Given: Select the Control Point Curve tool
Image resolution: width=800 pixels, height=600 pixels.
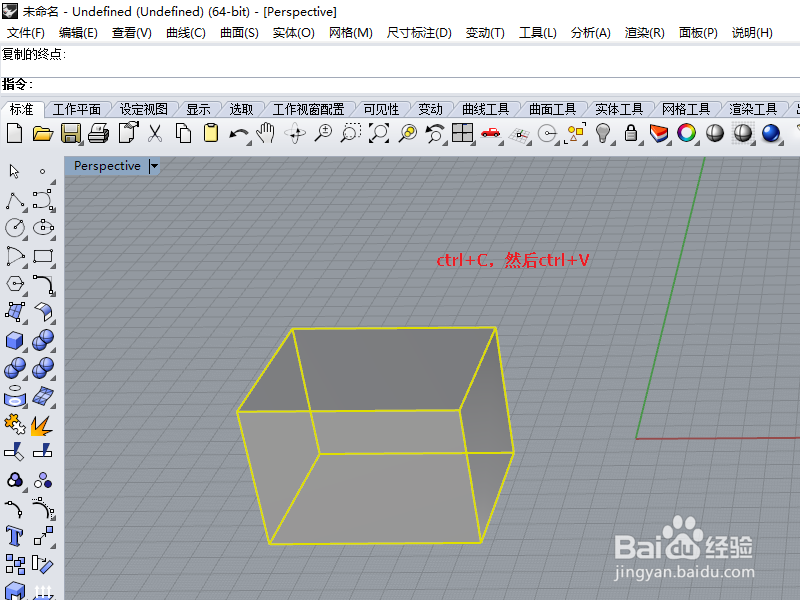Looking at the screenshot, I should tap(43, 201).
